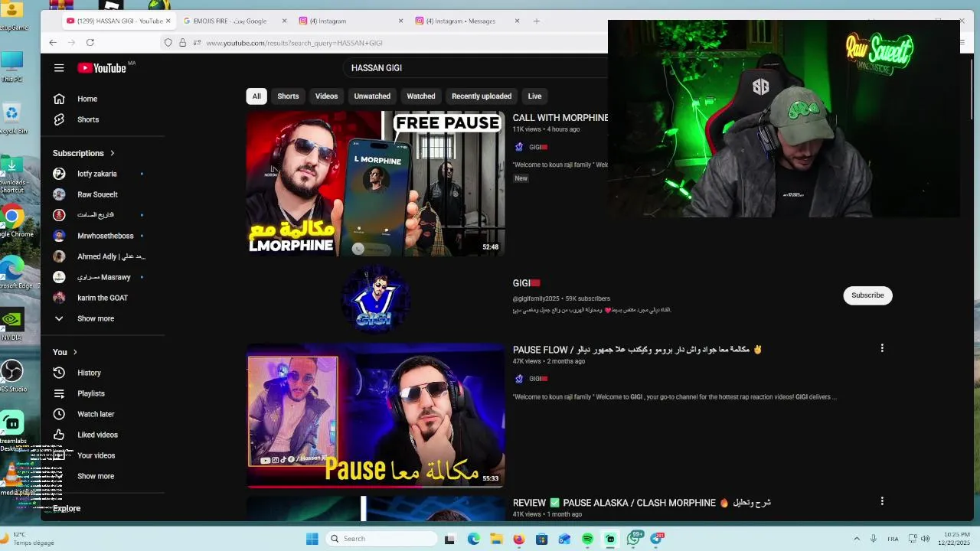
Task: Select the Unwatched filter chip
Action: pos(372,96)
